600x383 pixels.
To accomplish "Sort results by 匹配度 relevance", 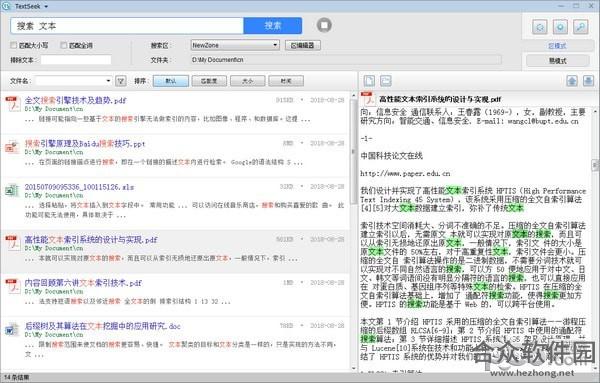I will coord(209,81).
